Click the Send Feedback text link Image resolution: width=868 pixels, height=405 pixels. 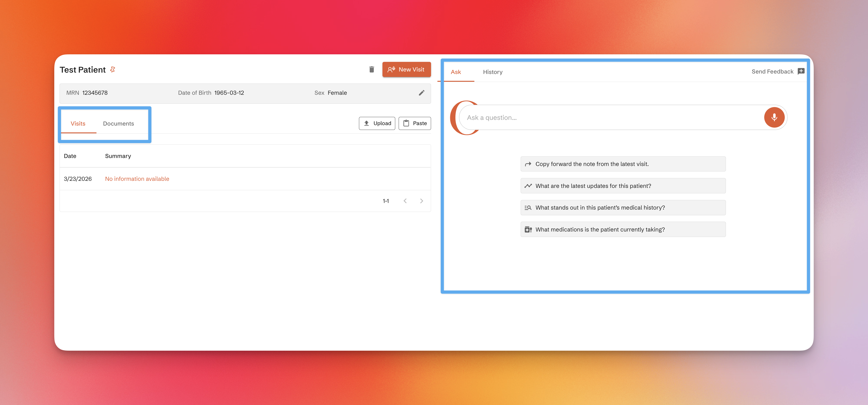coord(772,71)
